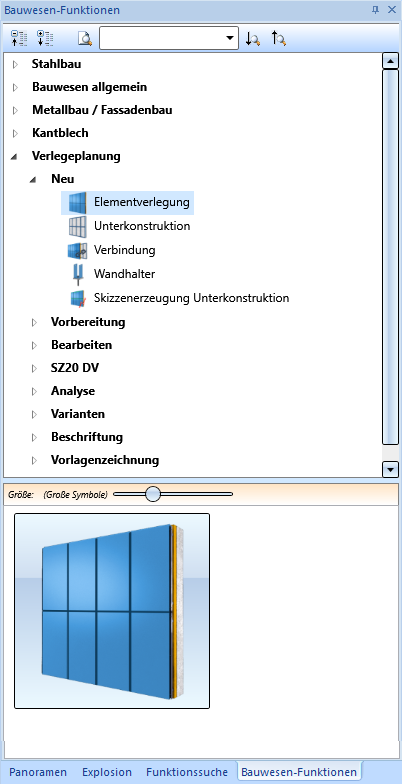402x784 pixels.
Task: Select the Neu label
Action: click(62, 179)
